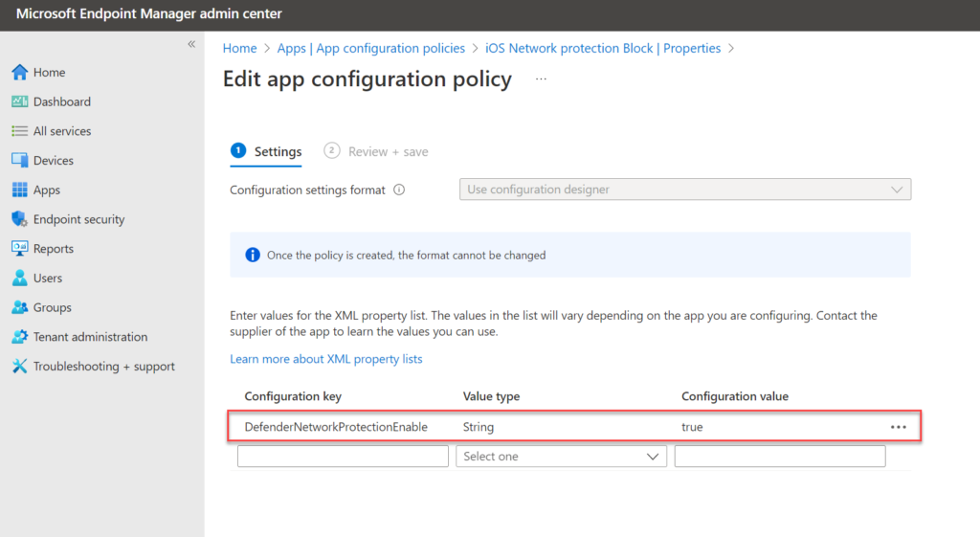The height and width of the screenshot is (537, 980).
Task: Focus the empty Configuration key input
Action: (344, 457)
